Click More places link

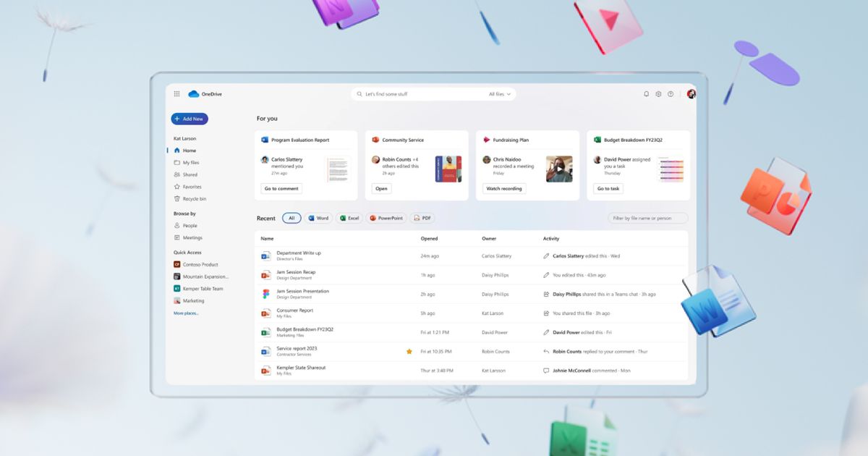[186, 313]
